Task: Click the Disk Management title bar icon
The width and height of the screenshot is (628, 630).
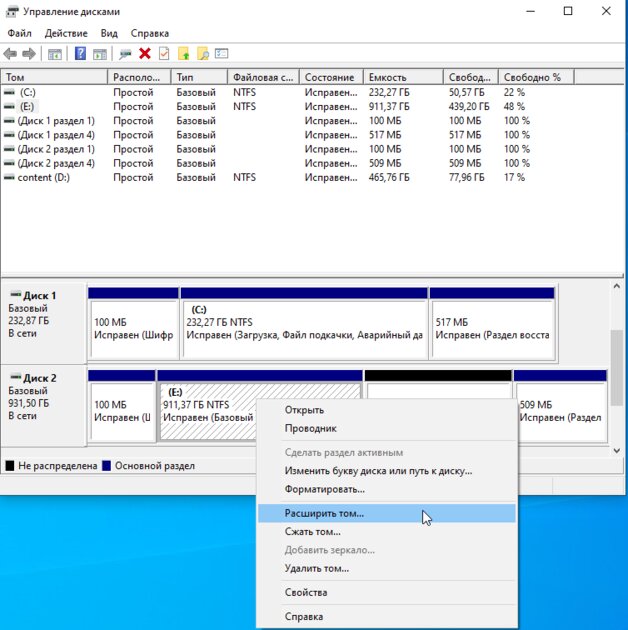Action: pyautogui.click(x=12, y=12)
